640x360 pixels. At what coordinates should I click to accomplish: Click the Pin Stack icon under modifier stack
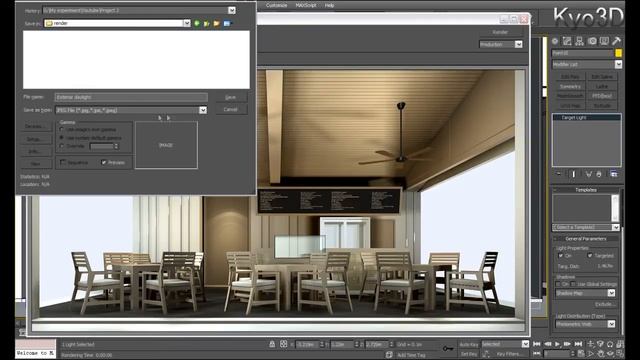point(559,174)
